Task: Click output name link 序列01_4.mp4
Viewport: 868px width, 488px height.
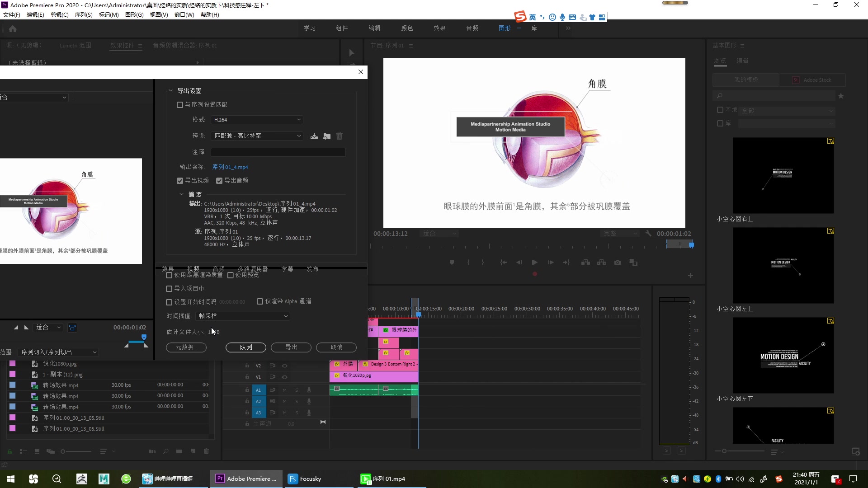Action: click(230, 167)
